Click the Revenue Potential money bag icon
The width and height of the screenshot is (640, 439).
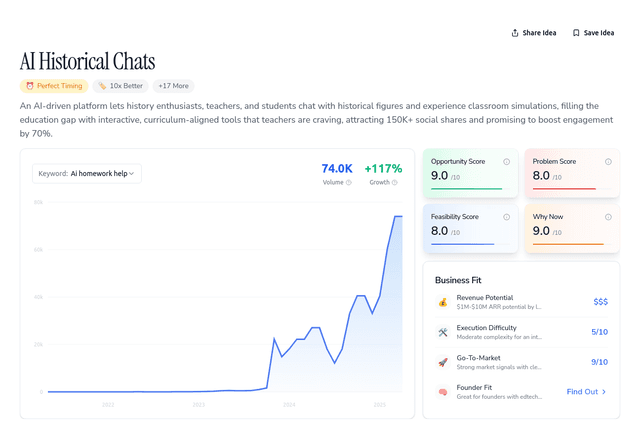click(x=443, y=302)
